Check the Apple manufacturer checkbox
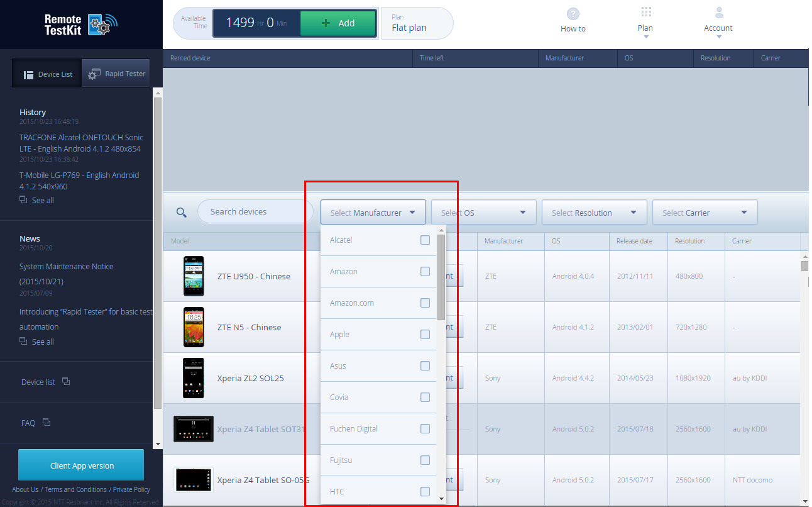 pyautogui.click(x=425, y=335)
